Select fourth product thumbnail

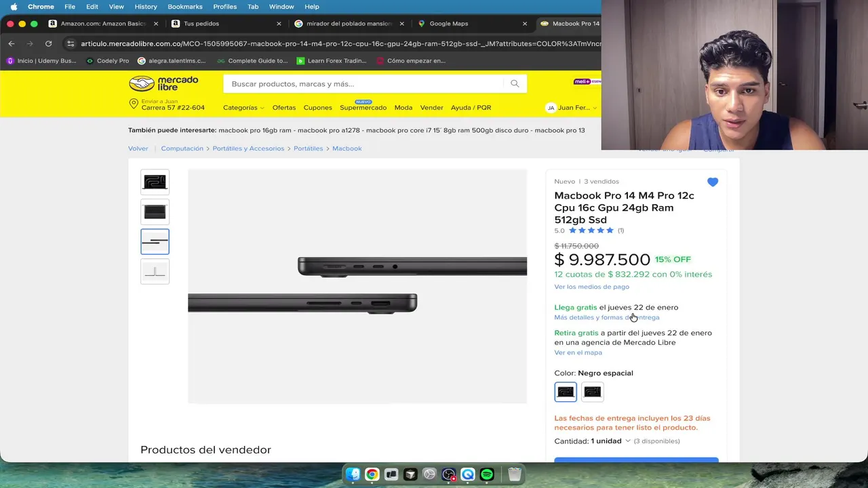(155, 271)
